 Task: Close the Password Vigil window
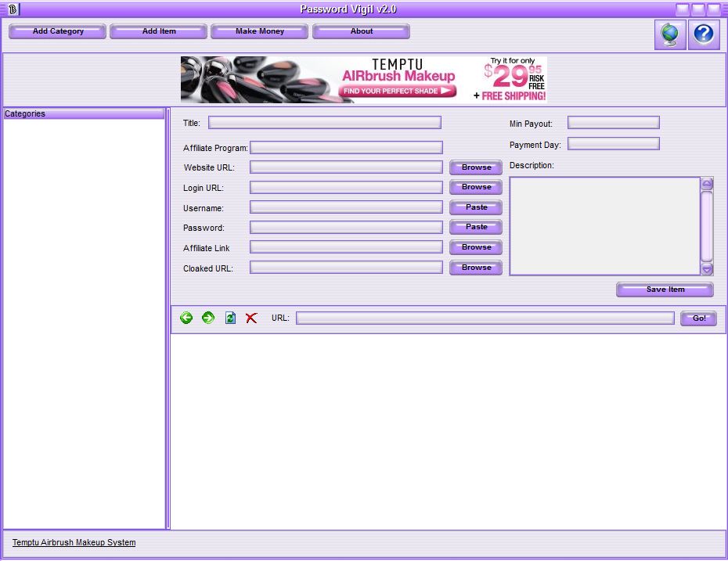tap(714, 9)
